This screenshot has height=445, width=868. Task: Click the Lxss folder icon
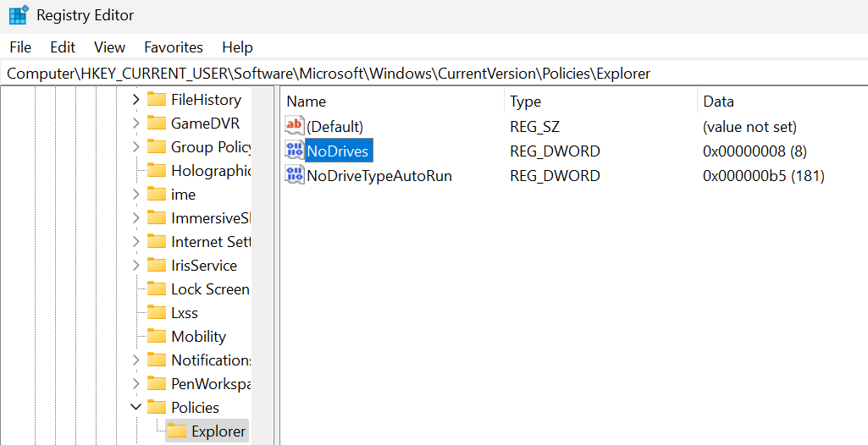(157, 313)
